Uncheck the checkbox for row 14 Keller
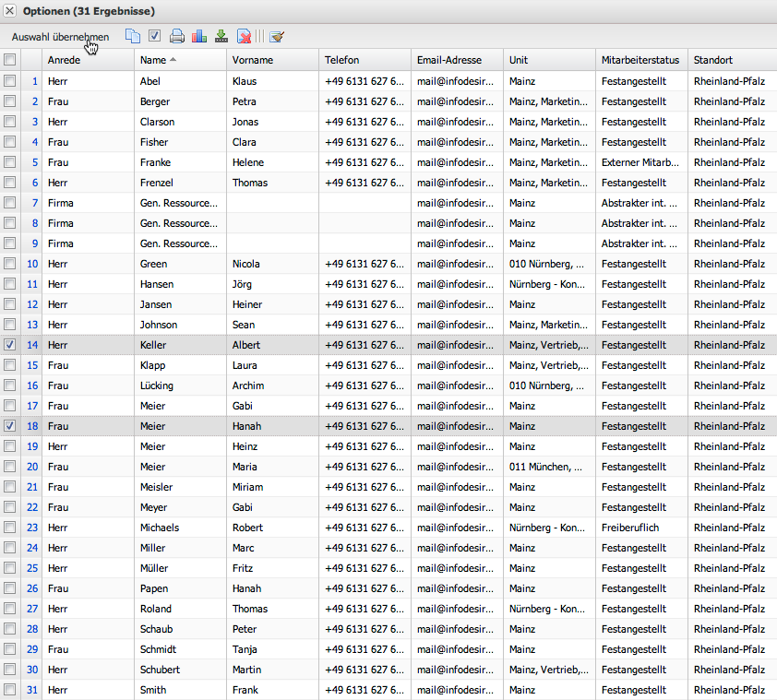The image size is (777, 700). coord(10,345)
